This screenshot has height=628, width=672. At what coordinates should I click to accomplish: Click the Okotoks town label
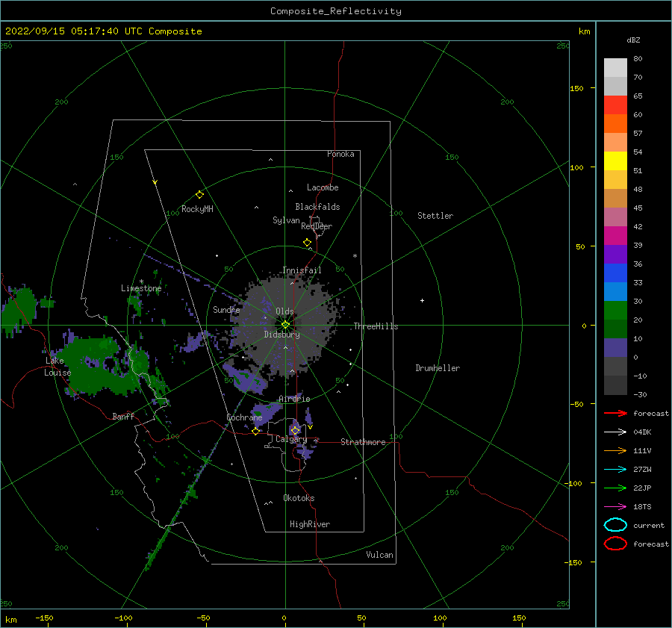coord(299,499)
